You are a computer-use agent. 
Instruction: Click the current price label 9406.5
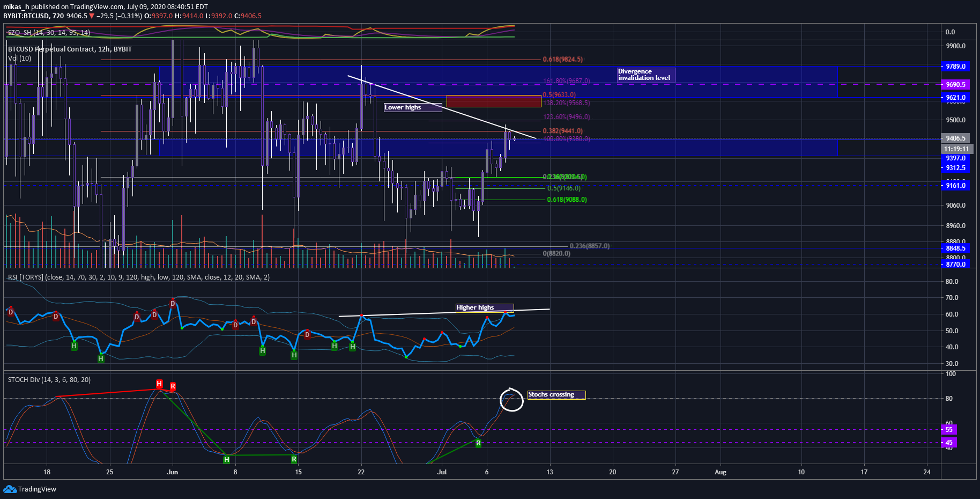955,138
